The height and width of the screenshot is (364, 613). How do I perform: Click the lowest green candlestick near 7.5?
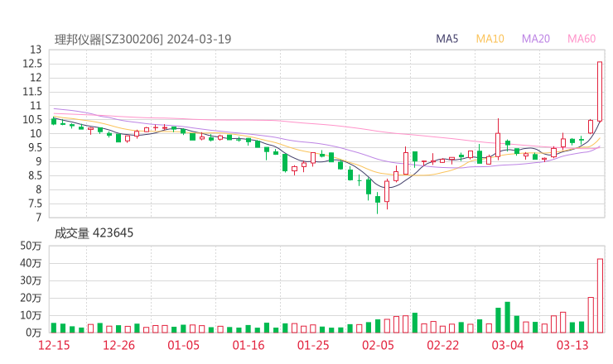(x=378, y=201)
